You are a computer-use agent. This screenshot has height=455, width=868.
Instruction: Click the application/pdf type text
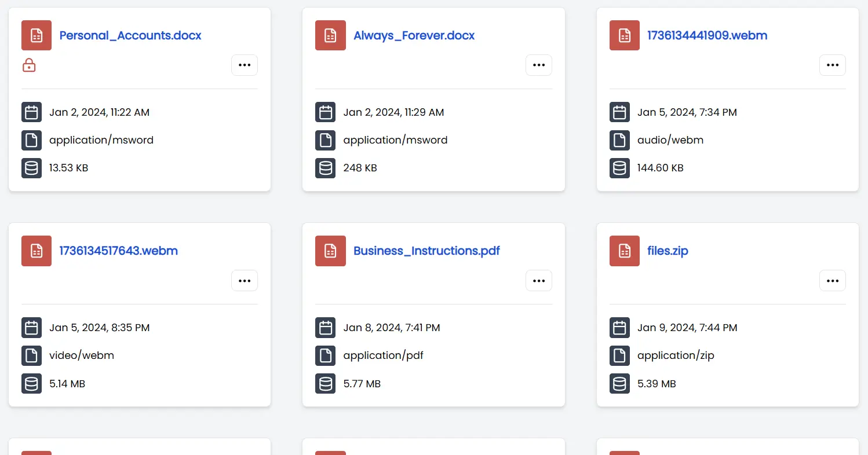[x=383, y=355]
